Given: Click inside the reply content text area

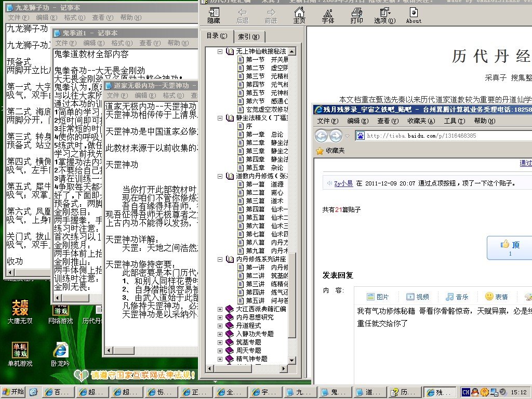Looking at the screenshot, I should coord(443,346).
